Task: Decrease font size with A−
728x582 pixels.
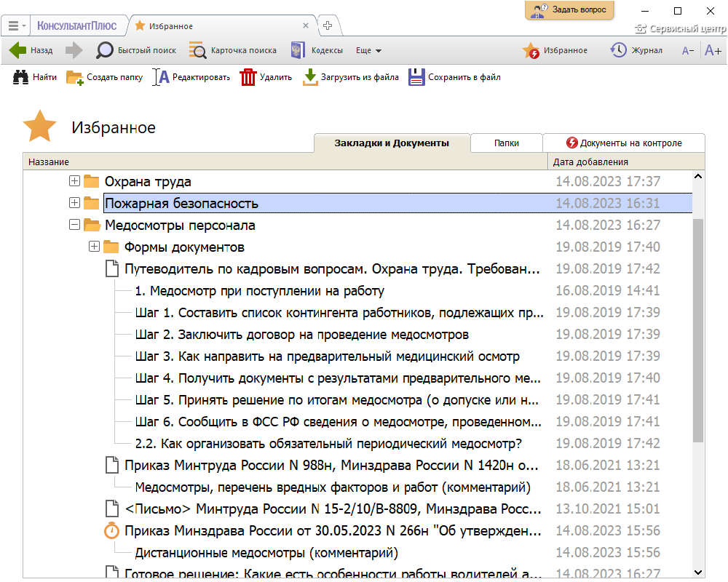Action: pyautogui.click(x=688, y=51)
